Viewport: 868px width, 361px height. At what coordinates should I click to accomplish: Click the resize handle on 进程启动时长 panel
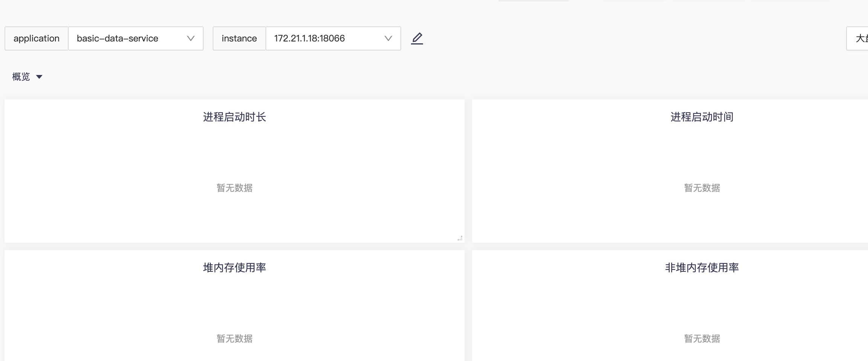[x=460, y=237]
